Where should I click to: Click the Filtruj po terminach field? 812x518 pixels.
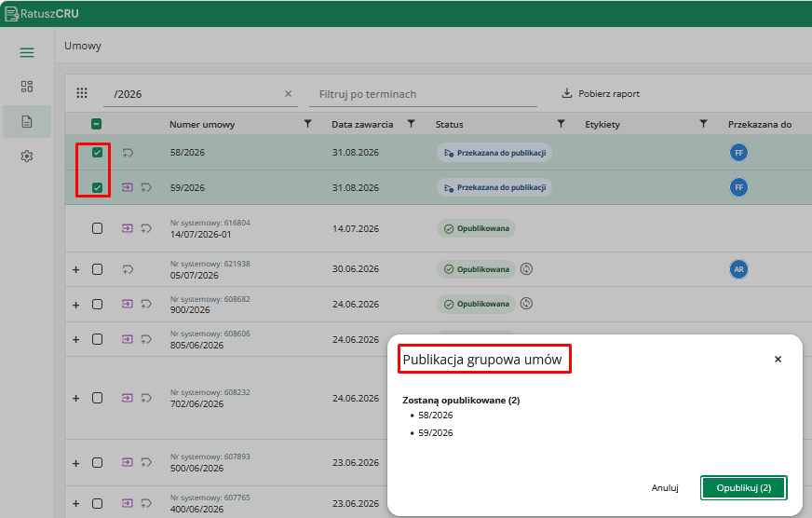click(423, 94)
